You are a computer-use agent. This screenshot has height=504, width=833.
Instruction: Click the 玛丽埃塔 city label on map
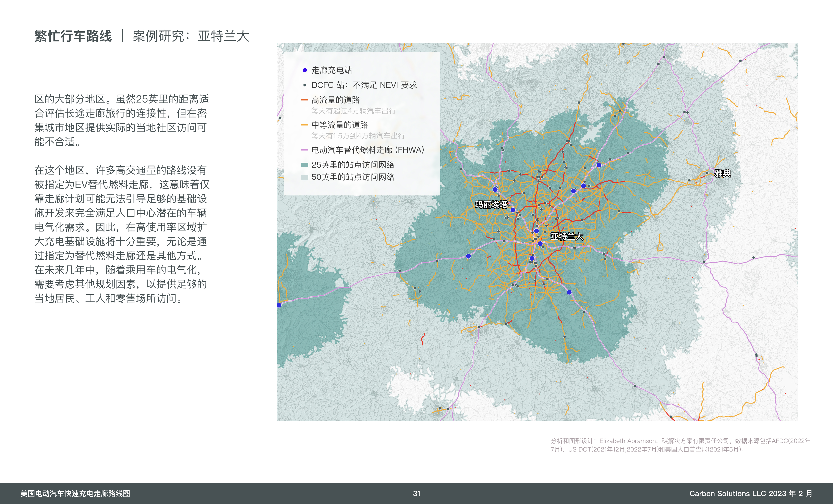pos(491,204)
